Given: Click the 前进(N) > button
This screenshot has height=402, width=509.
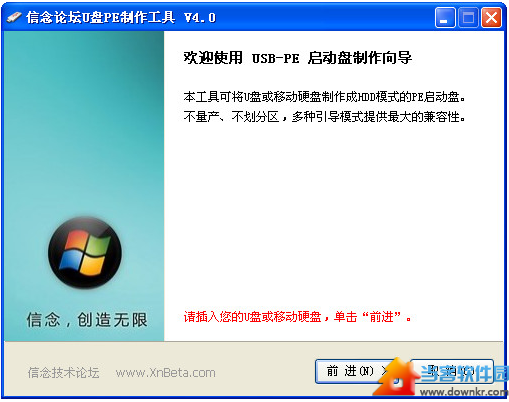Looking at the screenshot, I should (x=353, y=371).
